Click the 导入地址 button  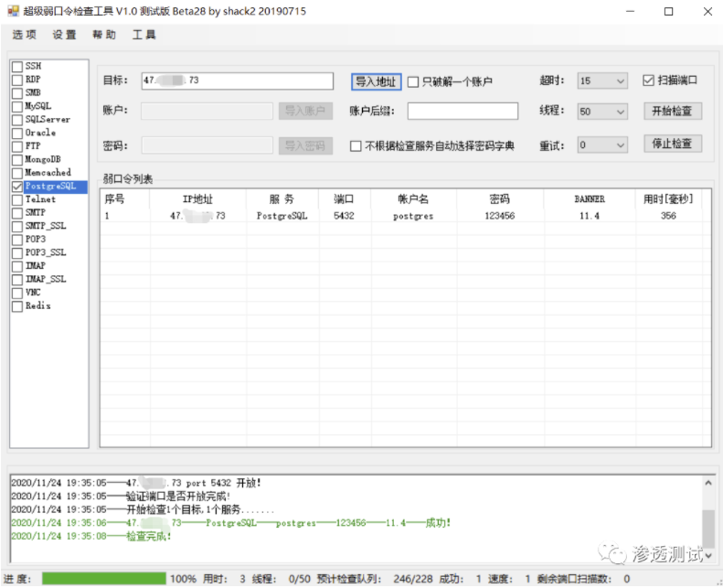pyautogui.click(x=377, y=81)
